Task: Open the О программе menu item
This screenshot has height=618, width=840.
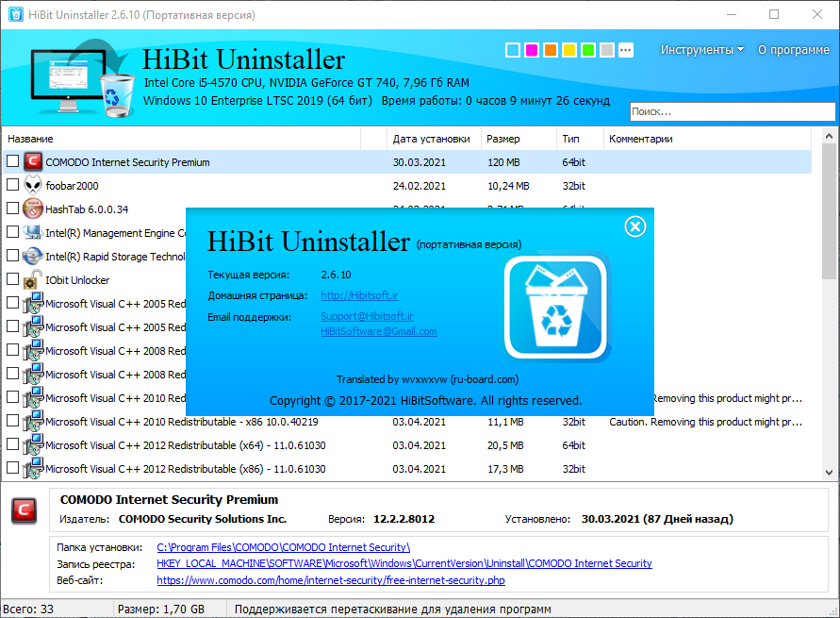Action: click(793, 50)
